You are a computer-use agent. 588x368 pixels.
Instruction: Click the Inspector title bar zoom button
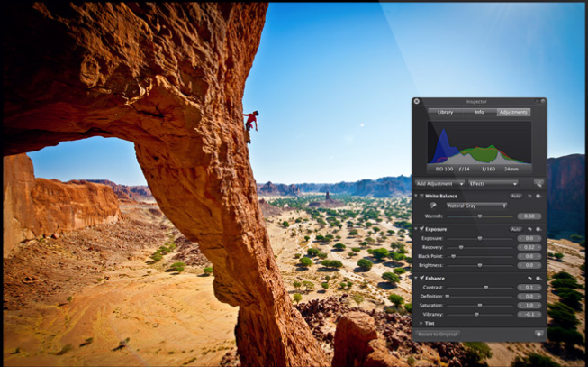[x=543, y=101]
